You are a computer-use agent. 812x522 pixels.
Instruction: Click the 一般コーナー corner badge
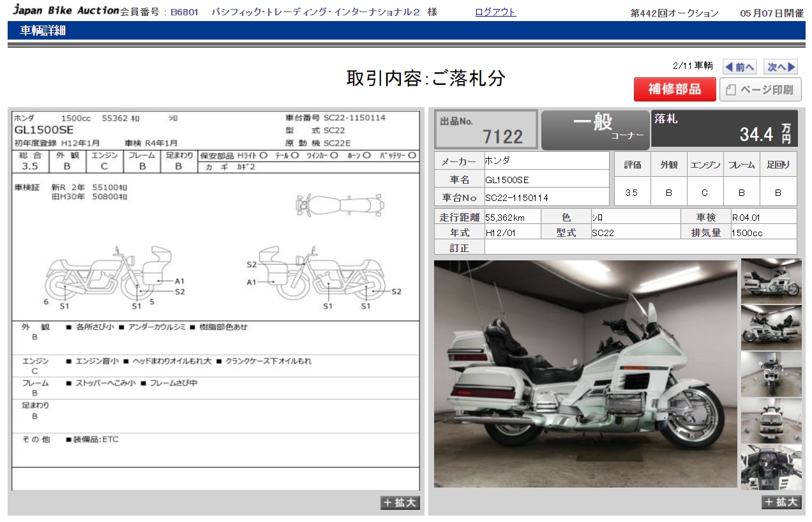point(595,130)
